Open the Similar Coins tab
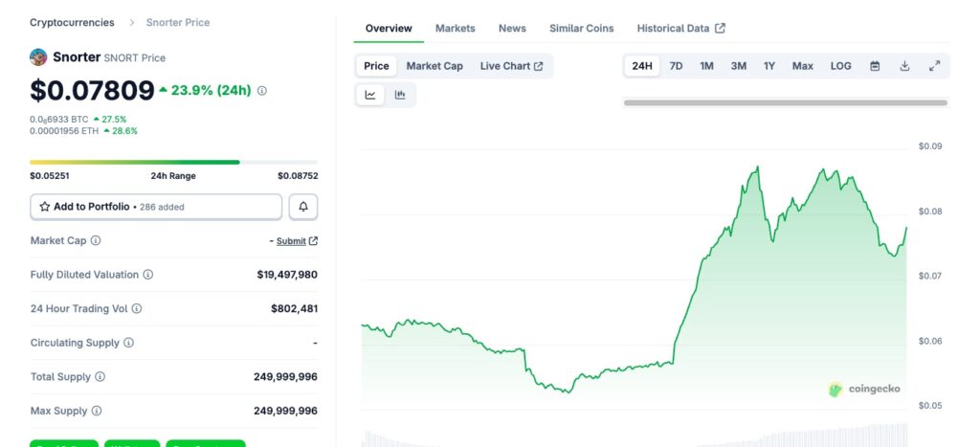 coord(581,28)
